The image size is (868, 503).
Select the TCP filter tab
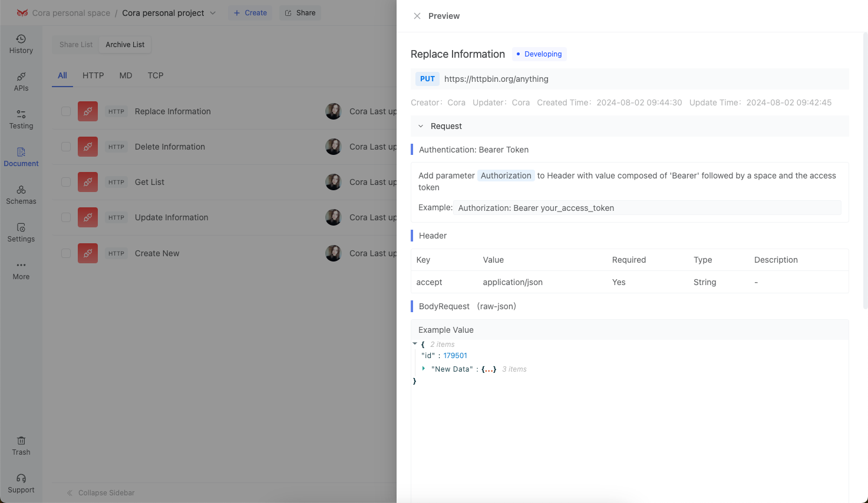[x=156, y=75]
